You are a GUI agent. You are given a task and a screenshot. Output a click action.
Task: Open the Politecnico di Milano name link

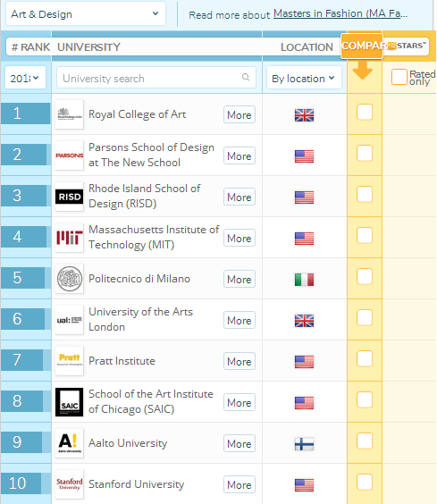tap(139, 279)
